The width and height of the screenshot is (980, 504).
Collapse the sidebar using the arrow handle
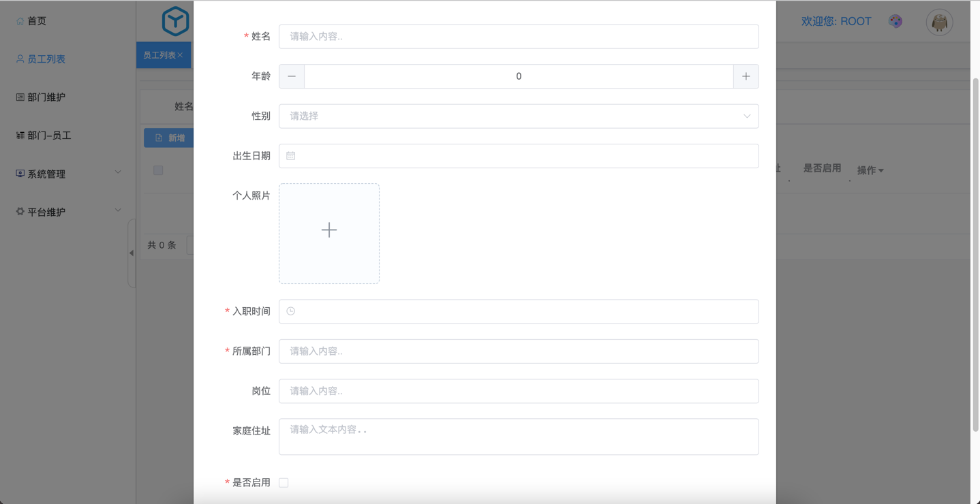(x=132, y=253)
